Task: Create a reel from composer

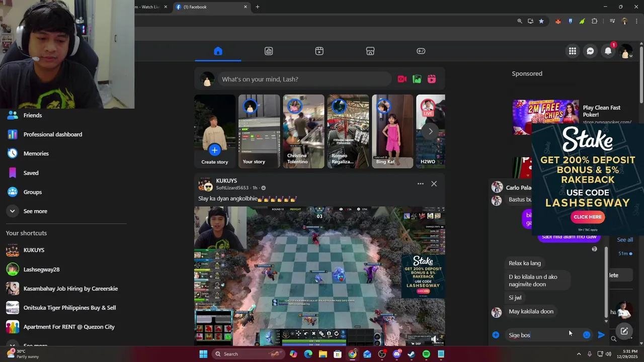Action: click(x=432, y=79)
